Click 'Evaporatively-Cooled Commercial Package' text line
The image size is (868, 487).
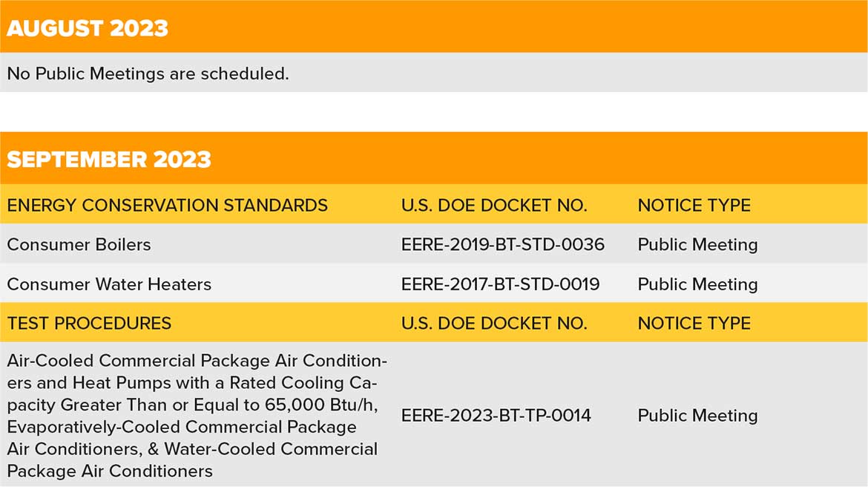182,427
